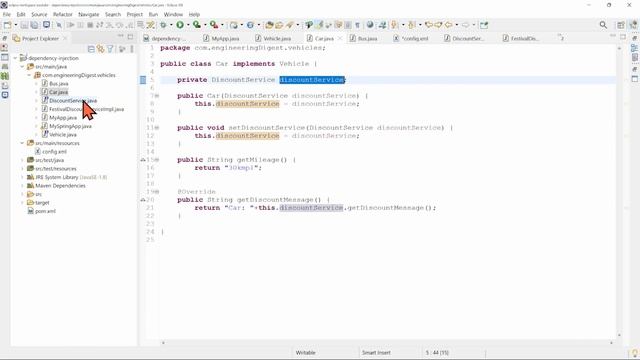Open the Navigate menu
The image size is (640, 360).
coord(89,14)
